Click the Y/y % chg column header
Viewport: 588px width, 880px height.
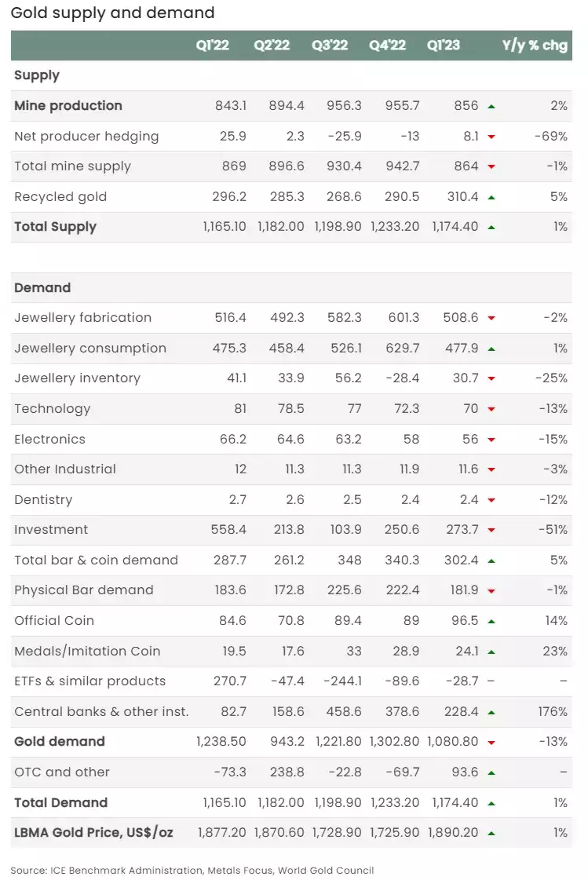(x=535, y=45)
